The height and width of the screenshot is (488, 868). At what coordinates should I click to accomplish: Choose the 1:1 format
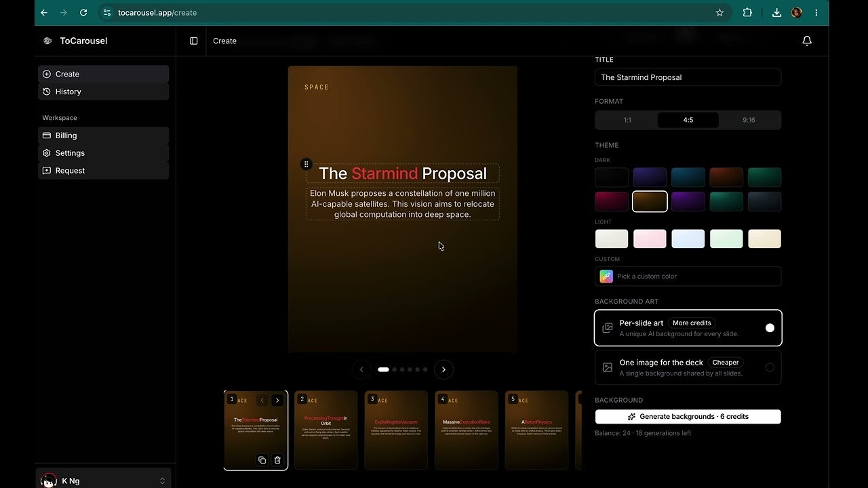click(x=627, y=120)
